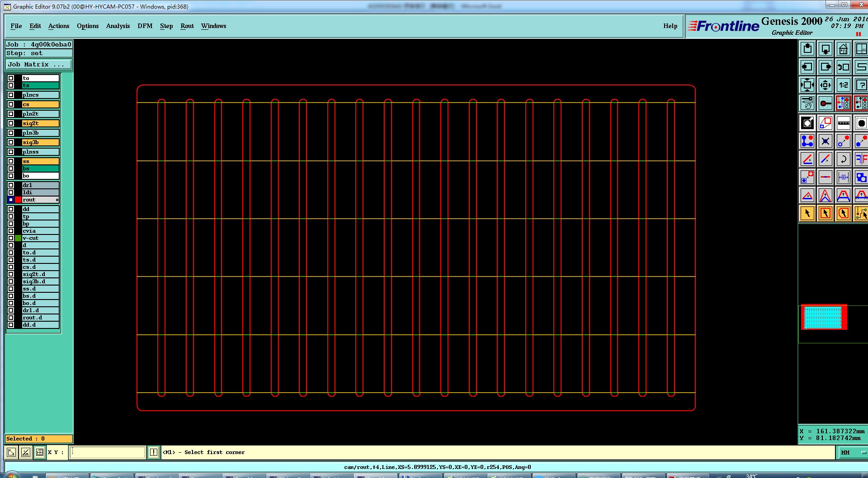The image size is (868, 478).
Task: Click the 'pln2t' layer name button
Action: pos(41,114)
